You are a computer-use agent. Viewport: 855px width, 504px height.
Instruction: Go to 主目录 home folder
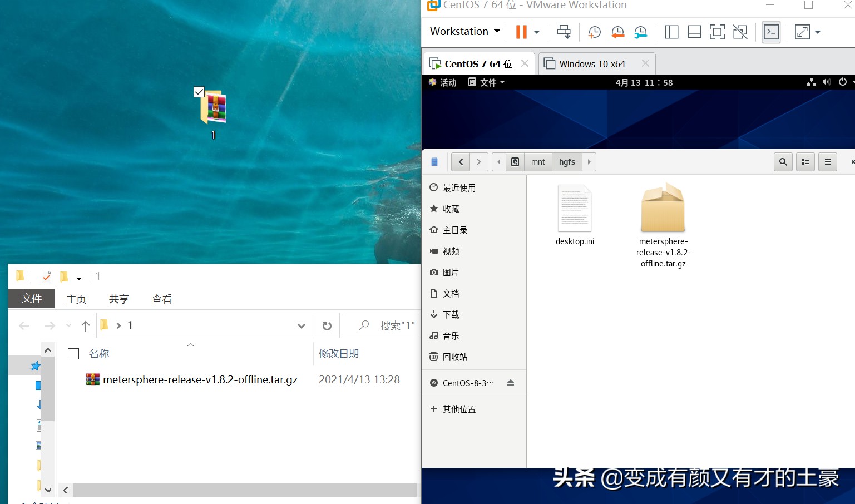point(474,230)
